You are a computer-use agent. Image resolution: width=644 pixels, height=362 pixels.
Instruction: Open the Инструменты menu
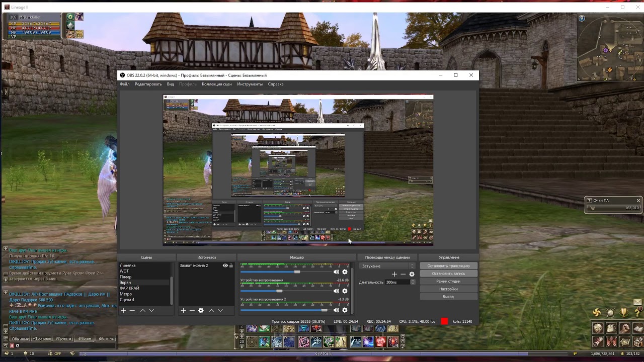click(x=250, y=84)
